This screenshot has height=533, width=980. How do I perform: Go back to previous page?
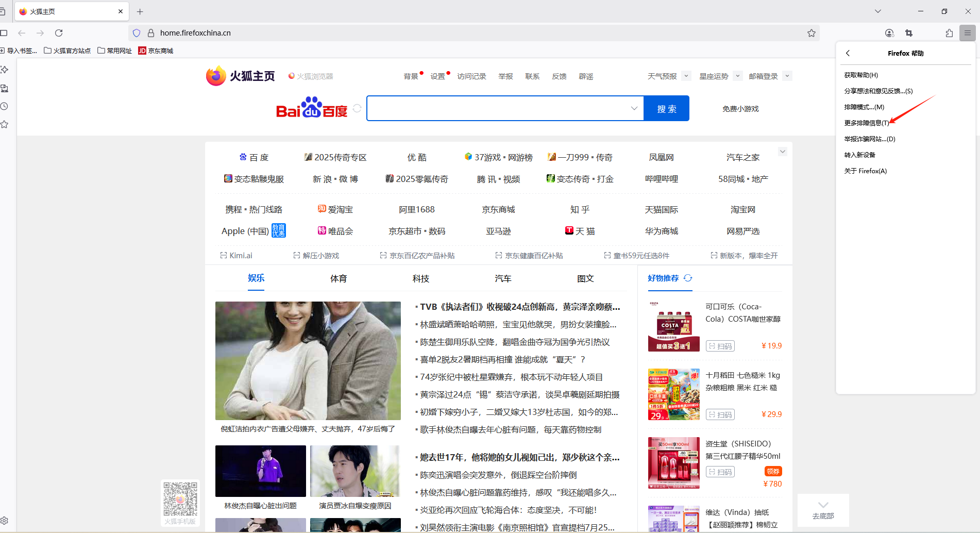point(22,33)
